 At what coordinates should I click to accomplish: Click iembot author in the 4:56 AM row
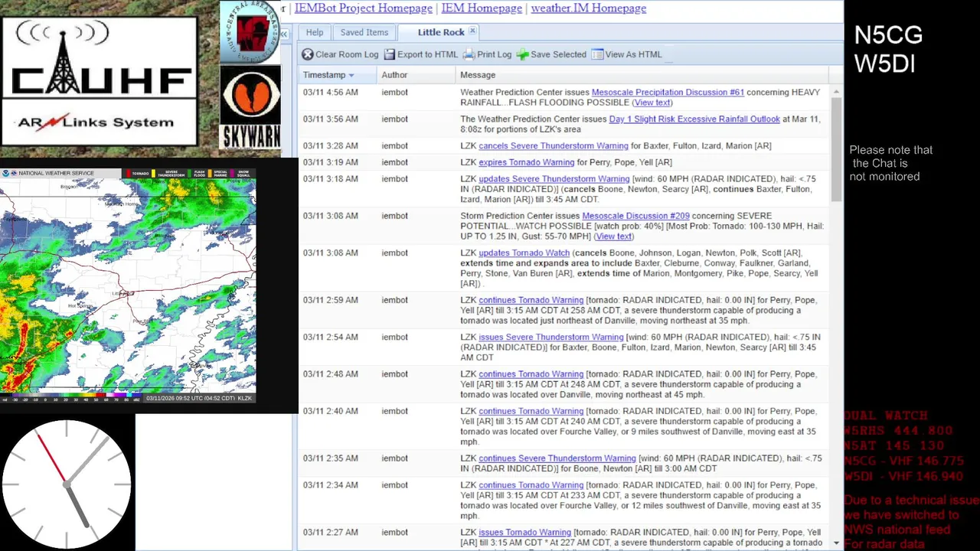395,92
